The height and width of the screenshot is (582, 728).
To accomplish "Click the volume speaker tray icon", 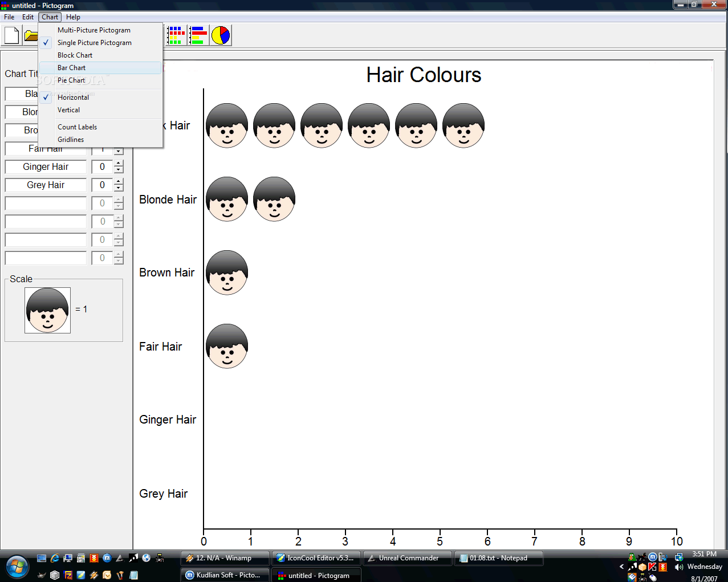I will 678,567.
